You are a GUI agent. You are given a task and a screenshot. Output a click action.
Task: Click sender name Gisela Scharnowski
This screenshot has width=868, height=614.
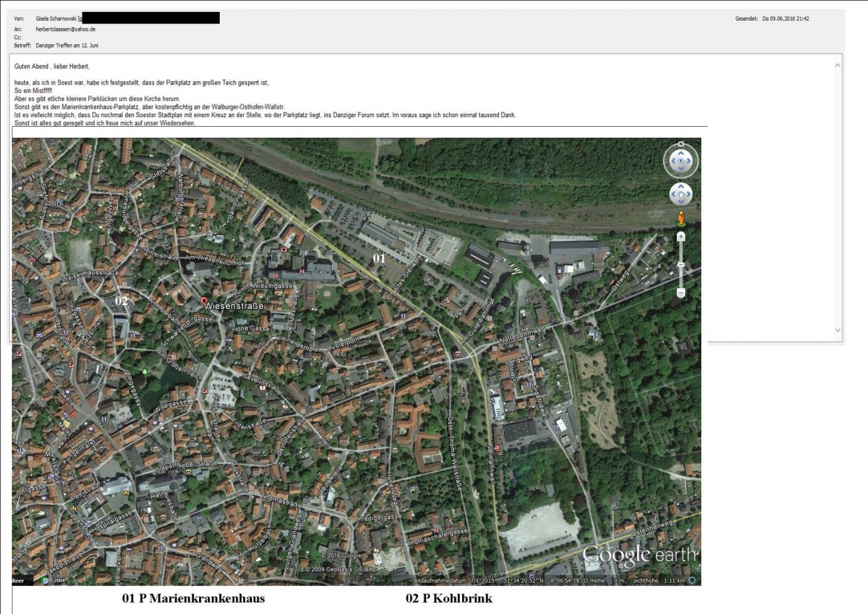56,18
